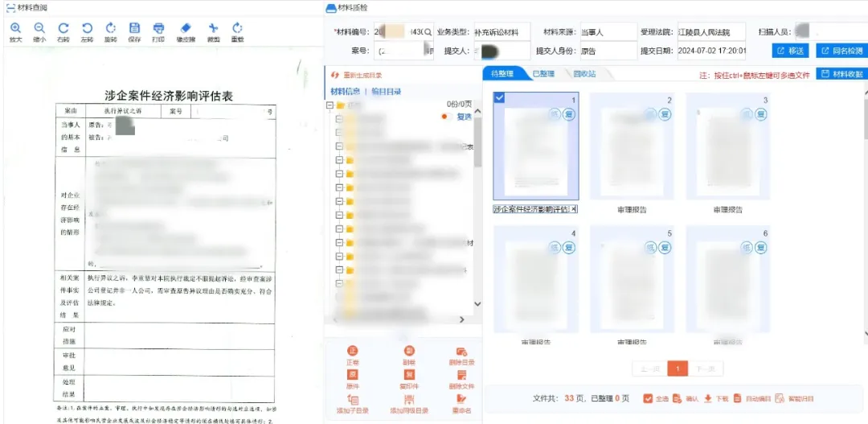Viewport: 868px width, 424px height.
Task: Uncheck the checkbox on thumbnail 1
Action: coord(499,97)
